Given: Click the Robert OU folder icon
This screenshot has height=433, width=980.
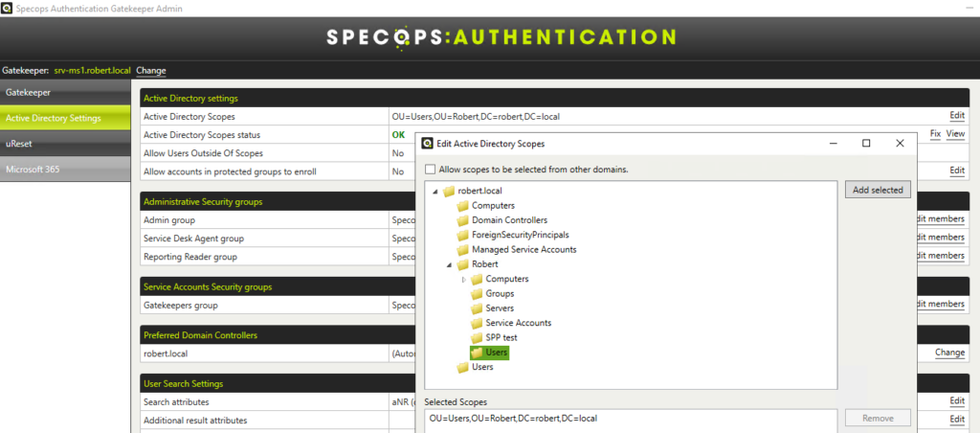Looking at the screenshot, I should click(x=462, y=264).
